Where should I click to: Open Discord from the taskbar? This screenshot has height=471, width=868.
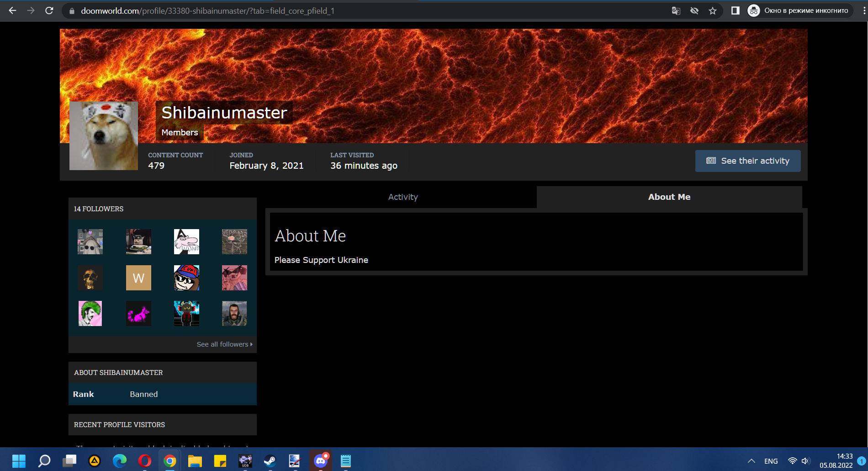[321, 460]
